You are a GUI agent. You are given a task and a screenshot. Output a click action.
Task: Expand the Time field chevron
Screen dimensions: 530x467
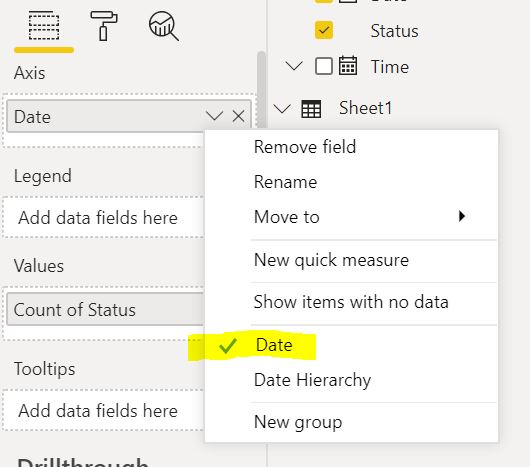pos(294,66)
